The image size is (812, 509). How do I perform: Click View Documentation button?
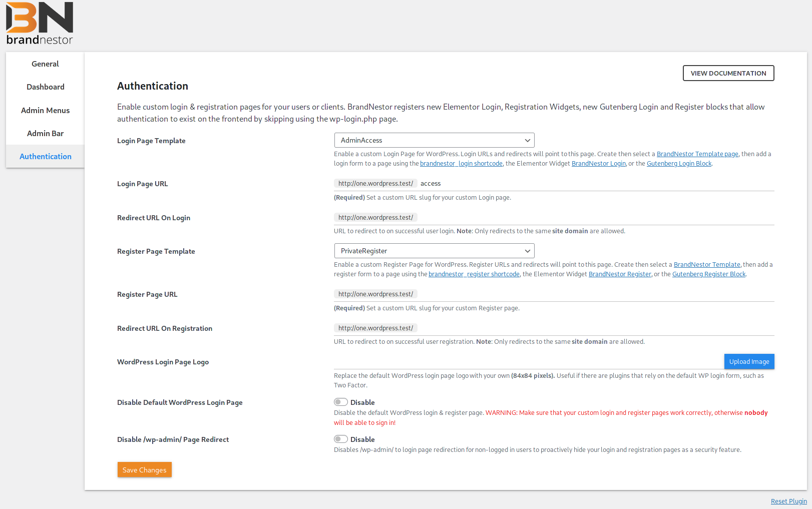click(x=728, y=73)
